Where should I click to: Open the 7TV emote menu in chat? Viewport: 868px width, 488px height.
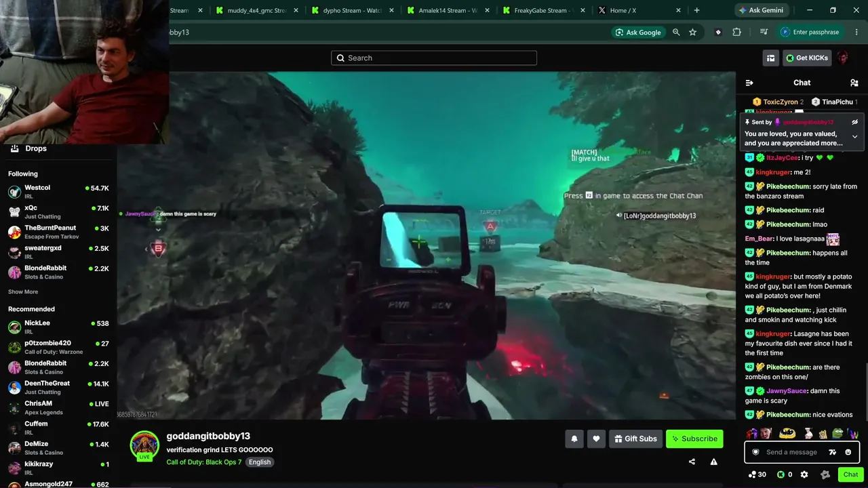coord(833,452)
